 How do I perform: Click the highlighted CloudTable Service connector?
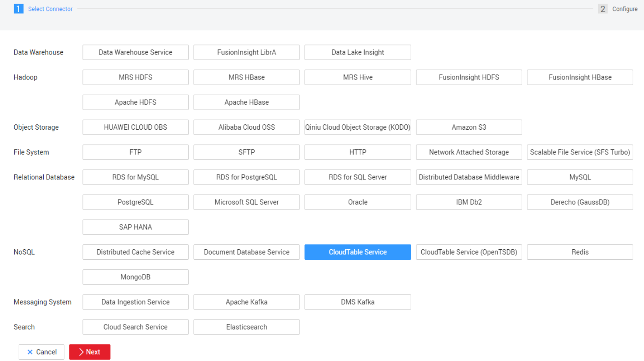click(358, 252)
